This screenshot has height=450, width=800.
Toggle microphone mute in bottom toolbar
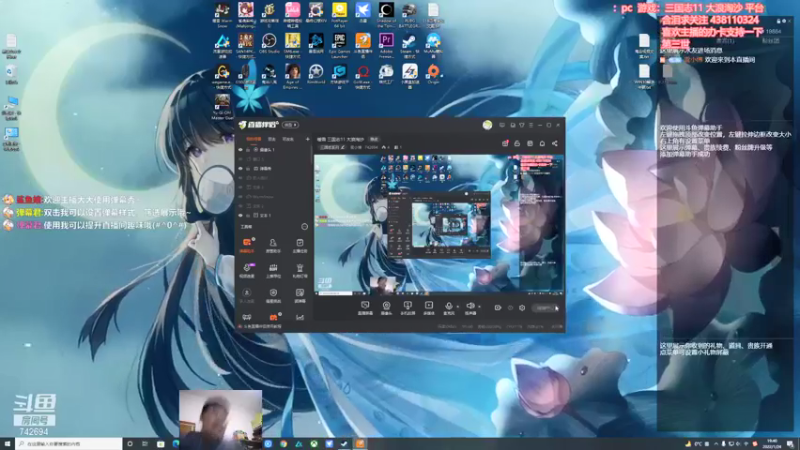click(x=448, y=308)
